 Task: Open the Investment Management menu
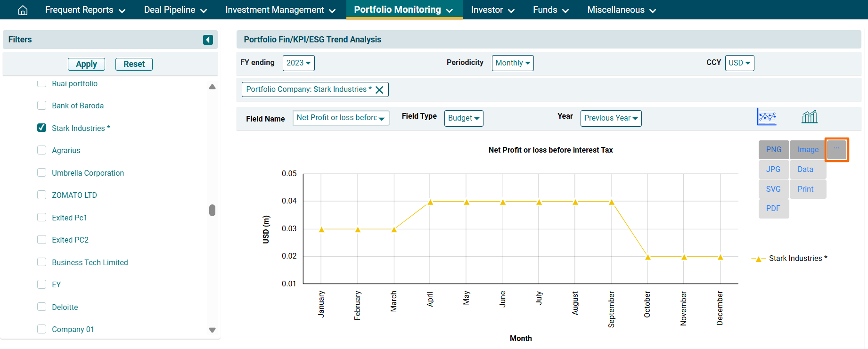[280, 10]
